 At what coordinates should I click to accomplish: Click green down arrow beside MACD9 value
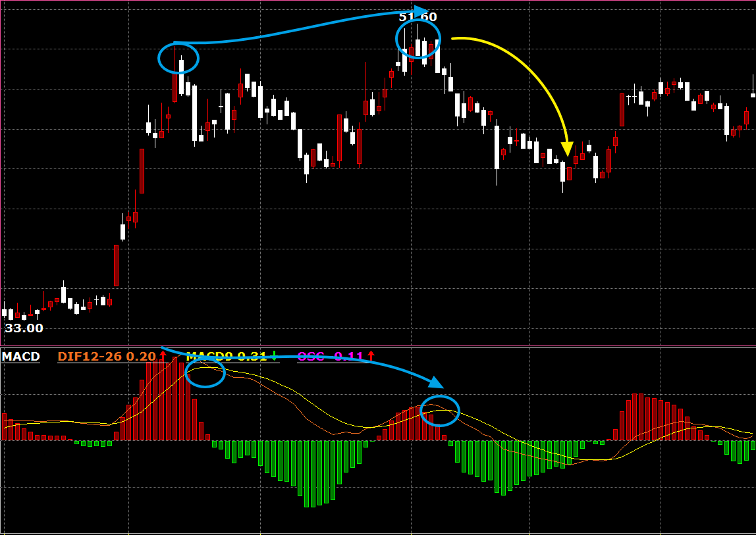point(274,356)
